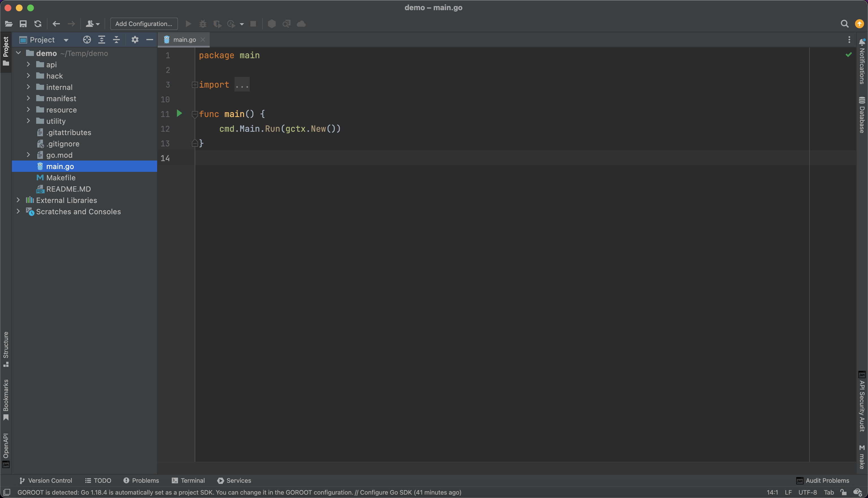Screen dimensions: 868x498
Task: Toggle read-only lock icon in status bar
Action: (843, 493)
